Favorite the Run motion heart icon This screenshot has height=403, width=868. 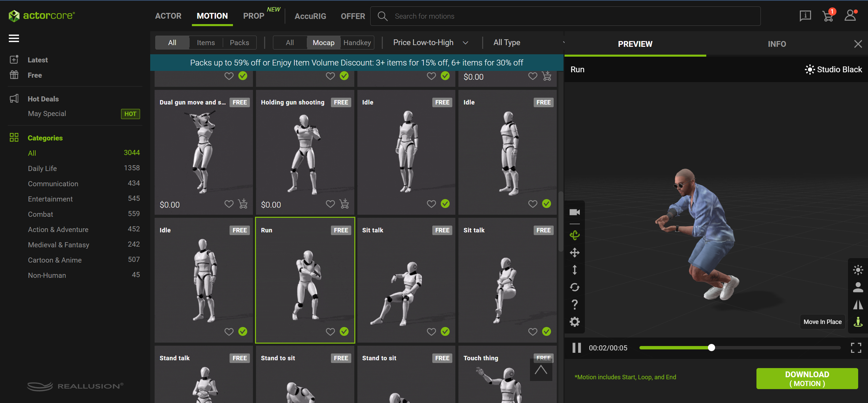[330, 331]
